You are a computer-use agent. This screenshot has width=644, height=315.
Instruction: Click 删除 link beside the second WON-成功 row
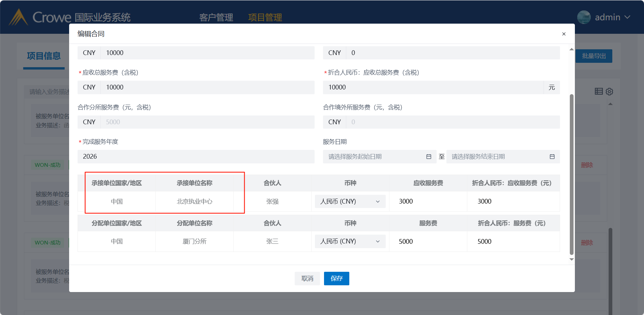click(x=587, y=243)
